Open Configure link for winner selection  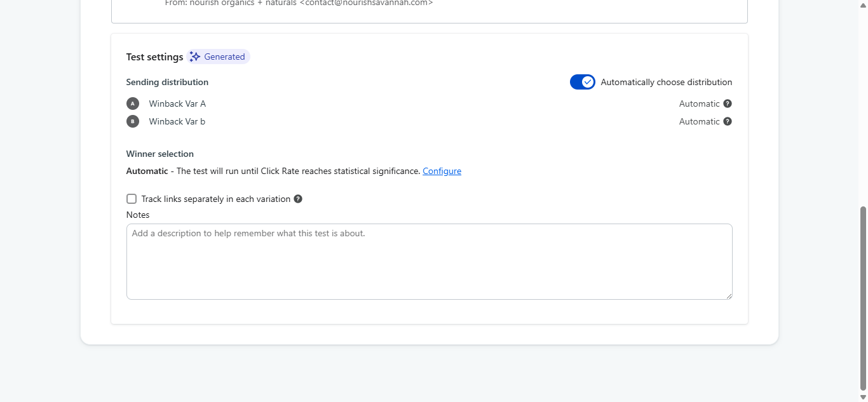coord(442,171)
